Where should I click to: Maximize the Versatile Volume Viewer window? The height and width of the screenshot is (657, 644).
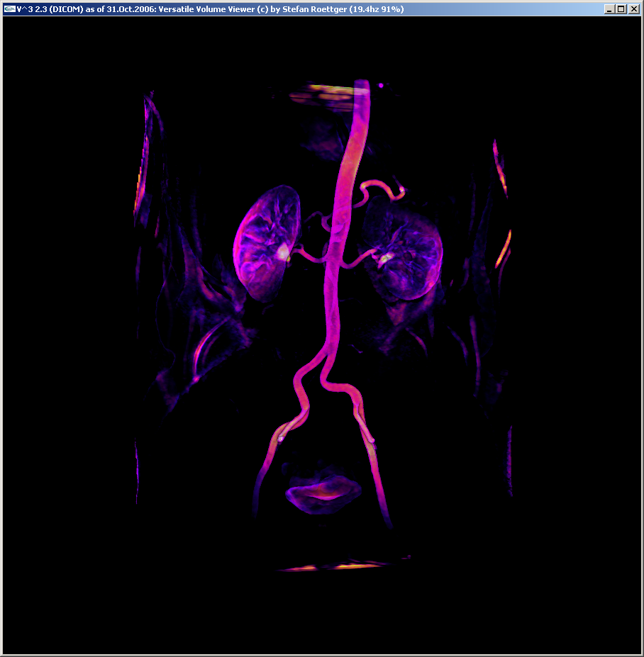[621, 9]
